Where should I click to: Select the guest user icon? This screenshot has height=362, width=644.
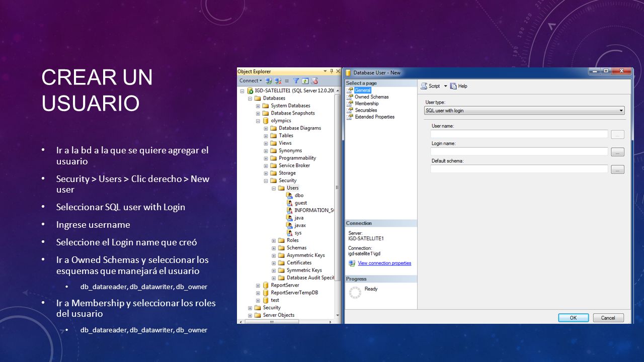tap(290, 203)
